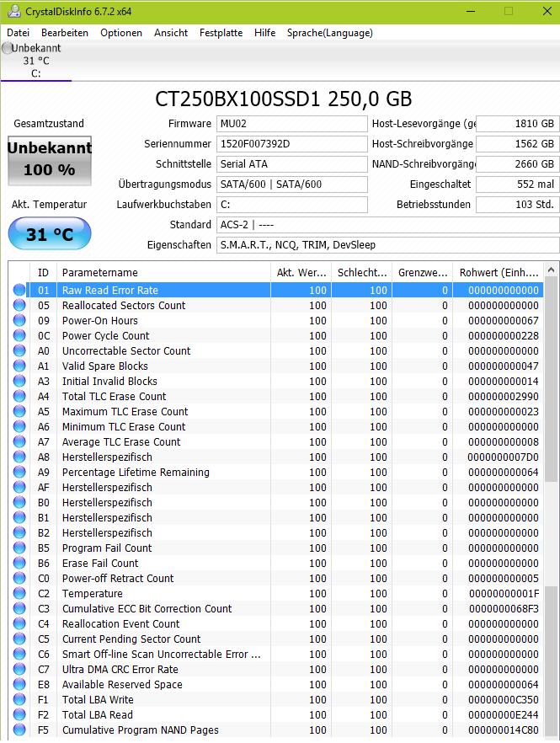The width and height of the screenshot is (560, 743).
Task: Open the Datei menu
Action: [x=18, y=33]
